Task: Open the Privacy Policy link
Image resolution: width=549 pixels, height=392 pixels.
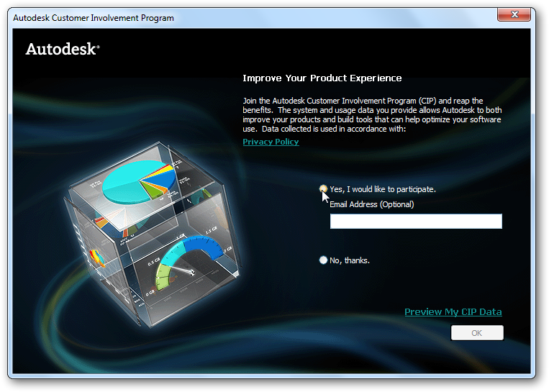Action: (x=271, y=142)
